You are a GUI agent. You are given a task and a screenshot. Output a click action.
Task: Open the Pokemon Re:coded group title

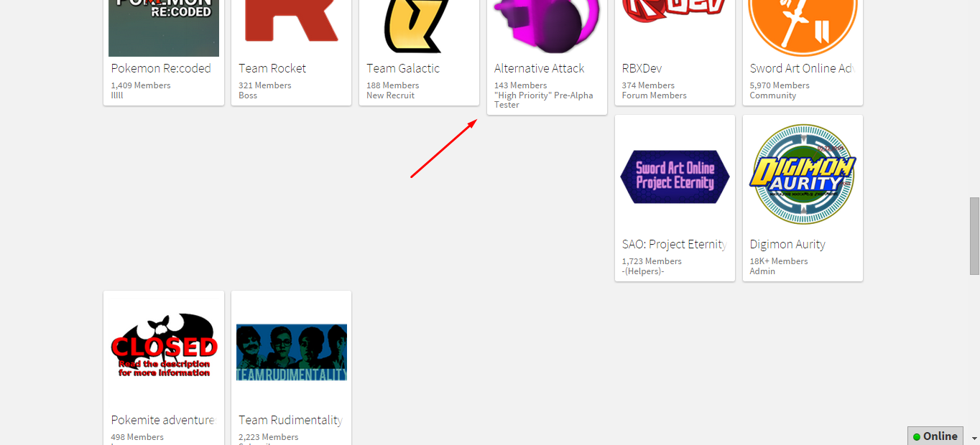click(x=161, y=68)
